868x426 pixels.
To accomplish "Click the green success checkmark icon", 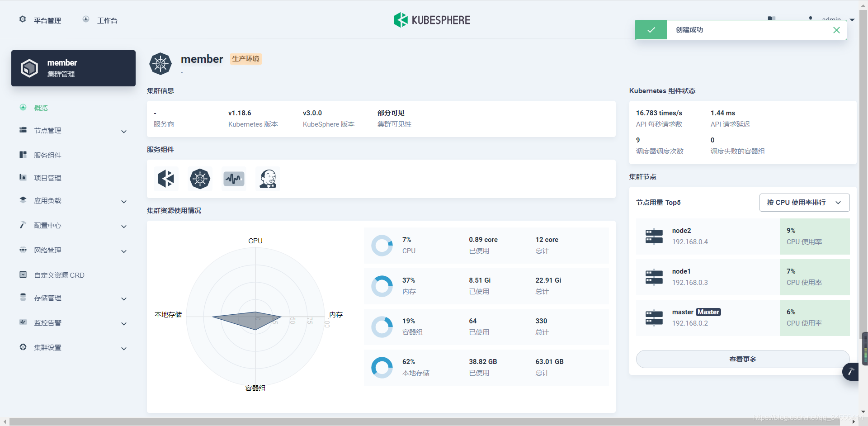I will coord(651,30).
